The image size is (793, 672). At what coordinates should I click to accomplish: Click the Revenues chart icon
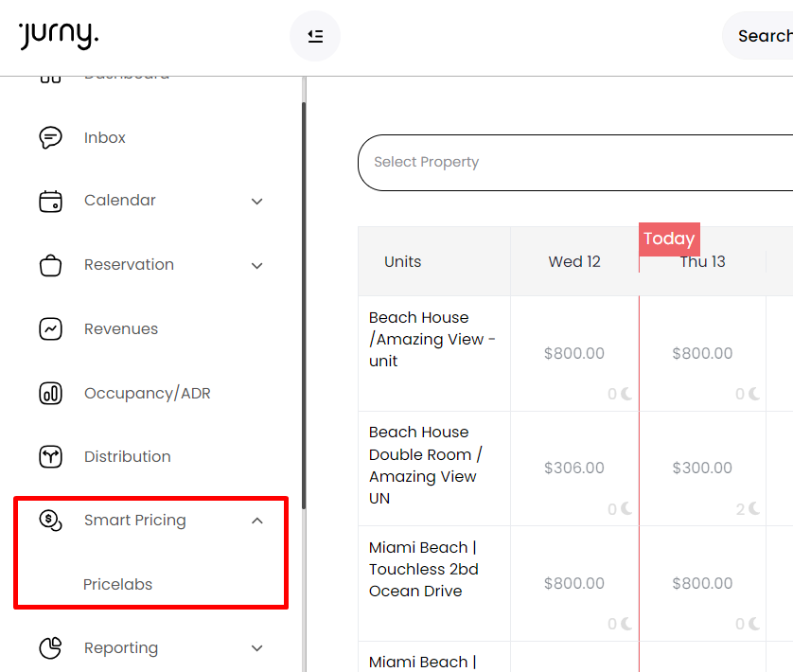[x=50, y=329]
